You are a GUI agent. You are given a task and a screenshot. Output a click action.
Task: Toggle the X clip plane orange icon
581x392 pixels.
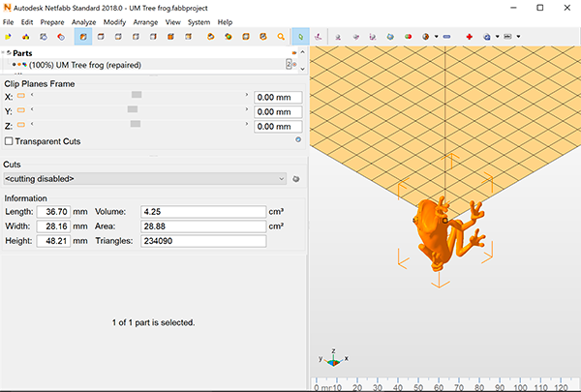[x=21, y=96]
